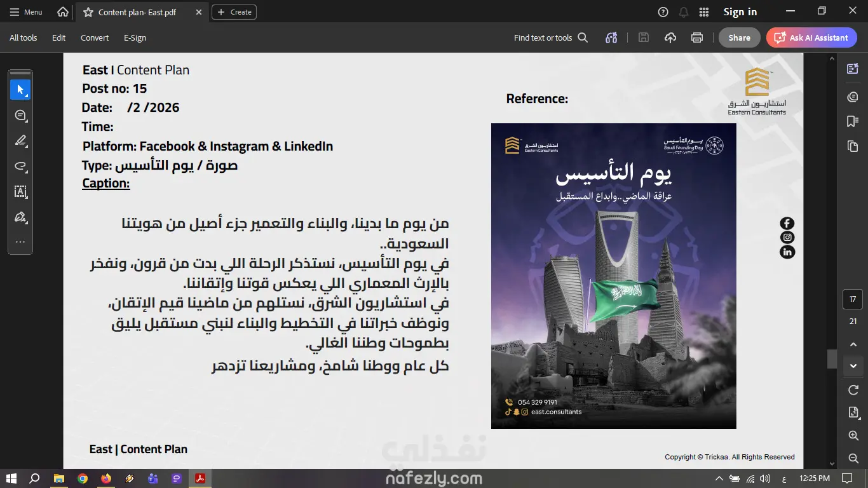Open the All tools menu
Viewport: 868px width, 488px height.
click(x=24, y=37)
